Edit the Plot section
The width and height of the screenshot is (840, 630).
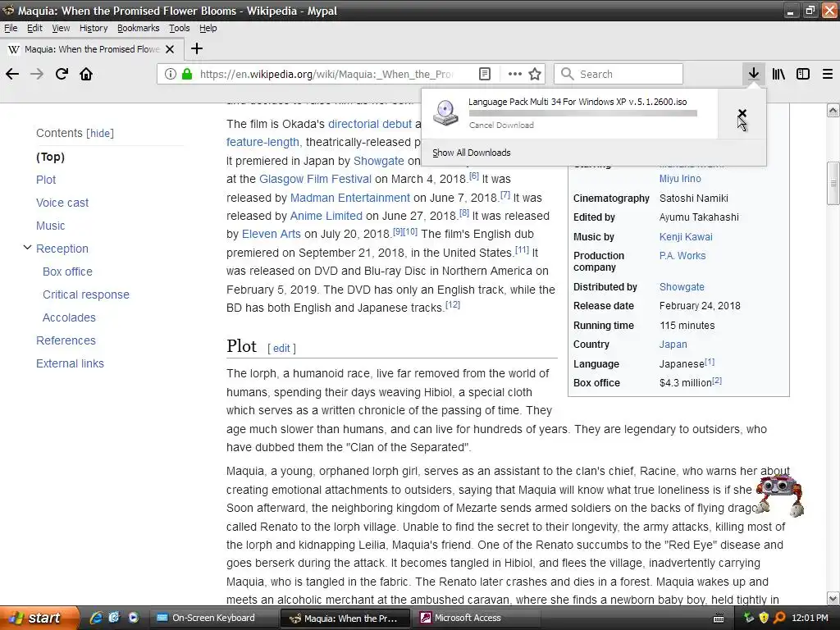pos(281,348)
